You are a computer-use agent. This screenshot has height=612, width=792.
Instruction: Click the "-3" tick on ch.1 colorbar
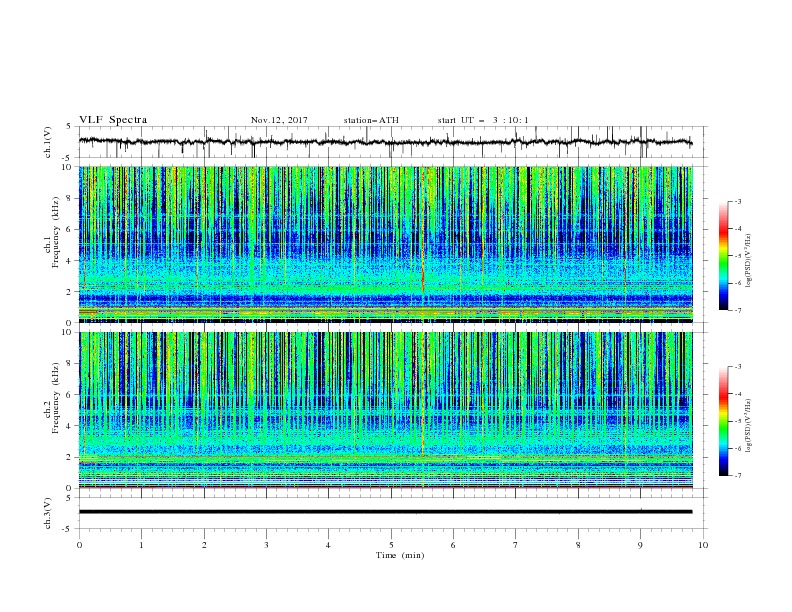click(738, 201)
